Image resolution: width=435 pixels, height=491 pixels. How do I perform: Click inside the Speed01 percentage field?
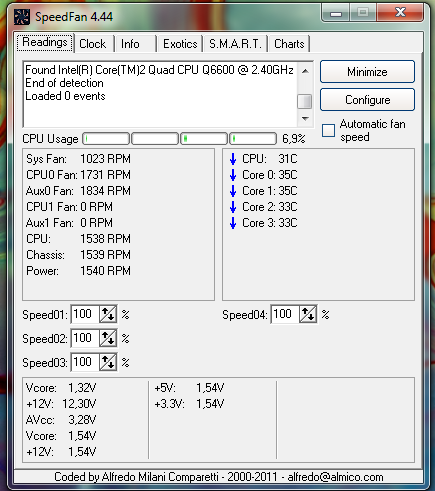click(85, 314)
